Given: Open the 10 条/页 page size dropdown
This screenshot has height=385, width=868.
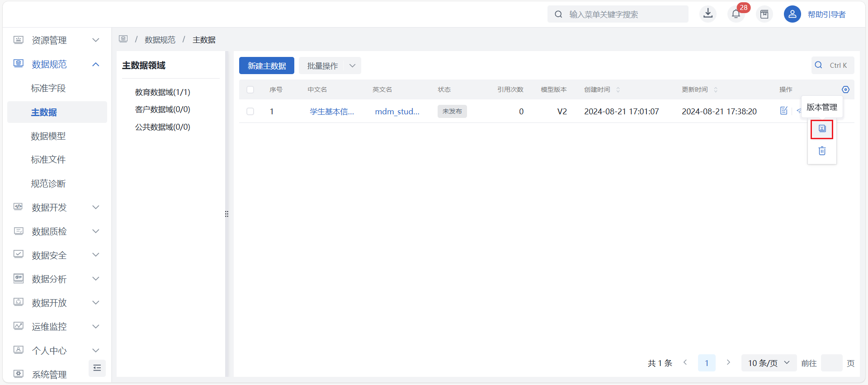Looking at the screenshot, I should coord(769,363).
